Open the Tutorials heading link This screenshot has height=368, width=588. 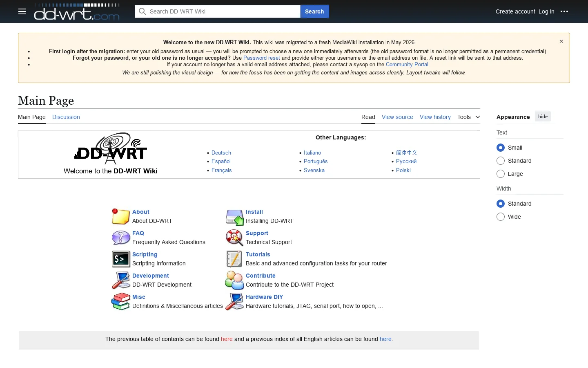258,254
